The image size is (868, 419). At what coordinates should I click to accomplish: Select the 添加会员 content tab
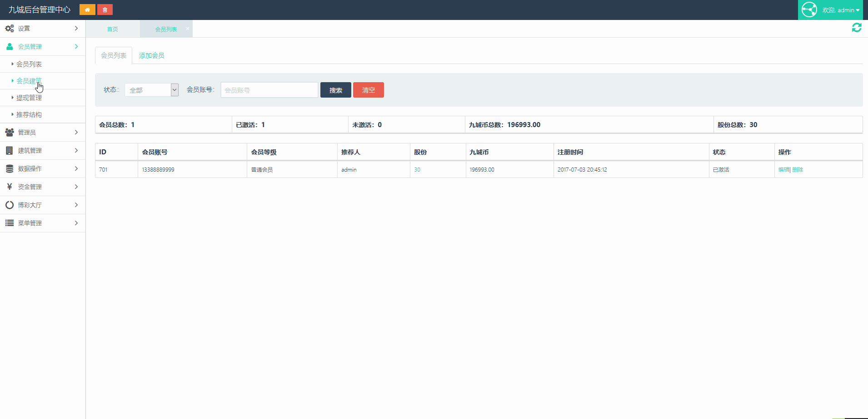pos(152,55)
